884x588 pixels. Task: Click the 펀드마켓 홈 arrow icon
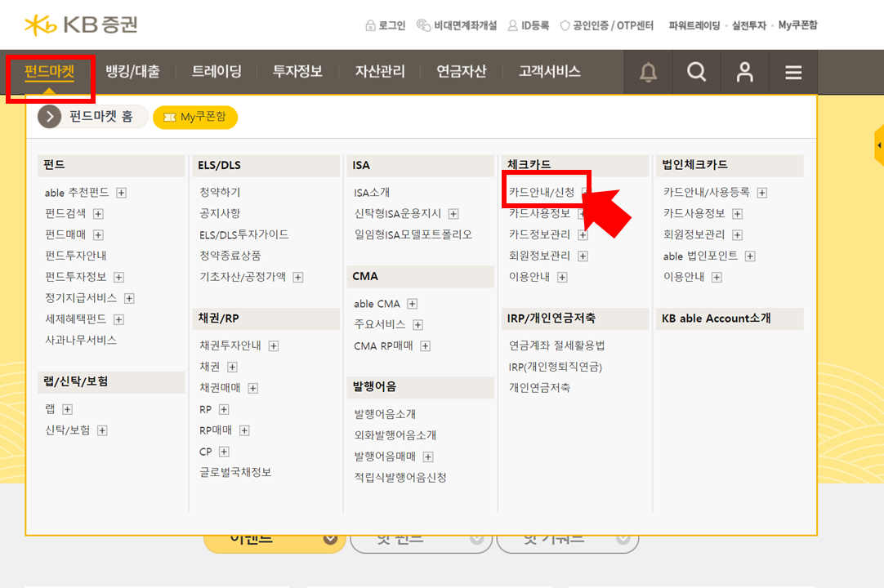[50, 117]
